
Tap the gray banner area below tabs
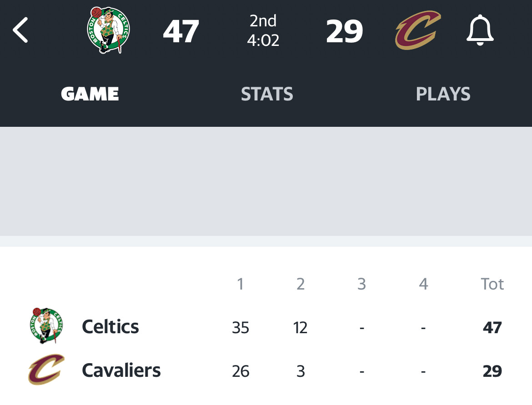pyautogui.click(x=266, y=182)
